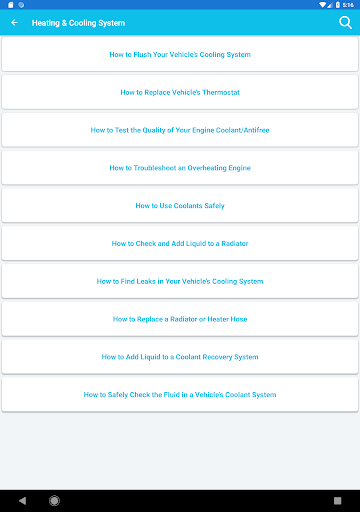Screen dimensions: 360x512
Task: Tap the back arrow in the header
Action: click(14, 23)
